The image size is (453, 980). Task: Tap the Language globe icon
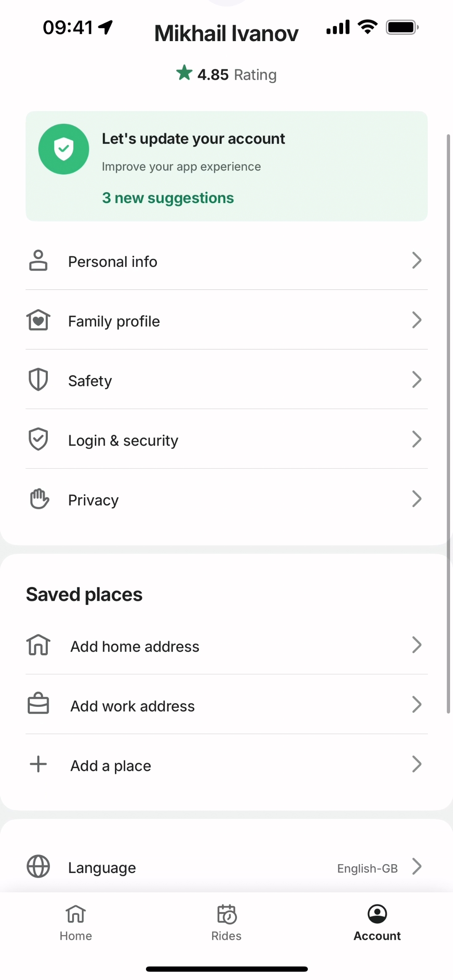tap(38, 866)
